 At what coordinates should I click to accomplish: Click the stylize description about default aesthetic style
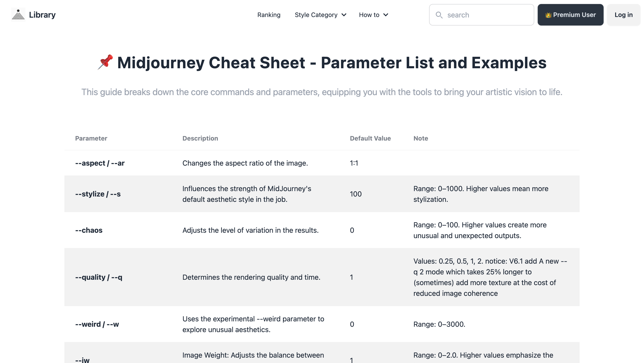[247, 194]
